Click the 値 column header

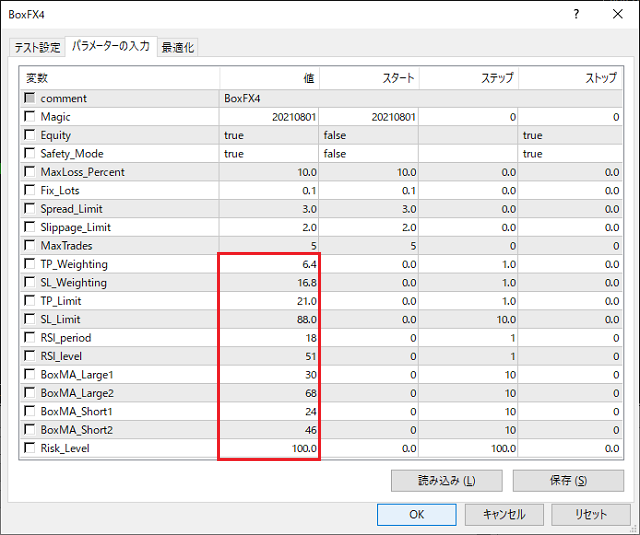pos(269,78)
